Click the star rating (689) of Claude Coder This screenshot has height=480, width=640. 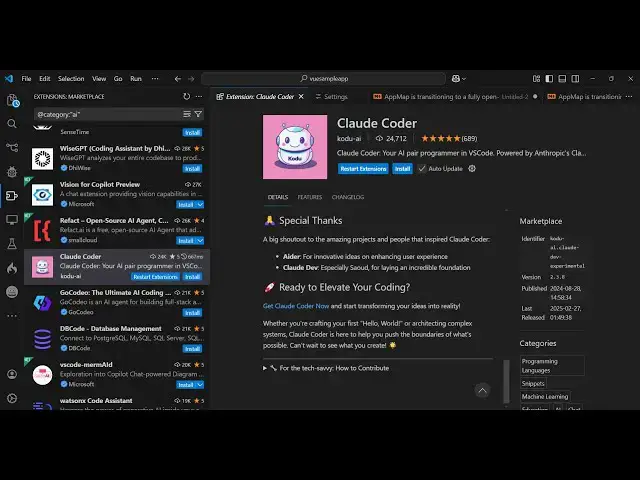(x=449, y=138)
